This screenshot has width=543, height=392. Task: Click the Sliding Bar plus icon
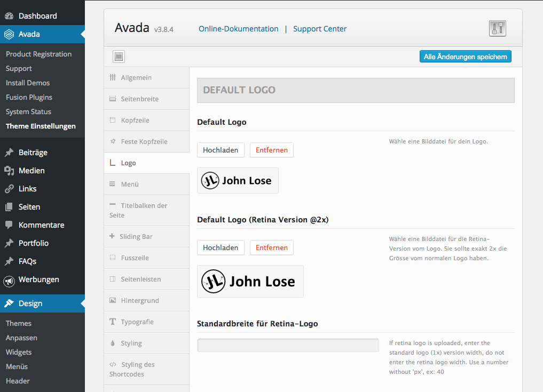click(112, 236)
